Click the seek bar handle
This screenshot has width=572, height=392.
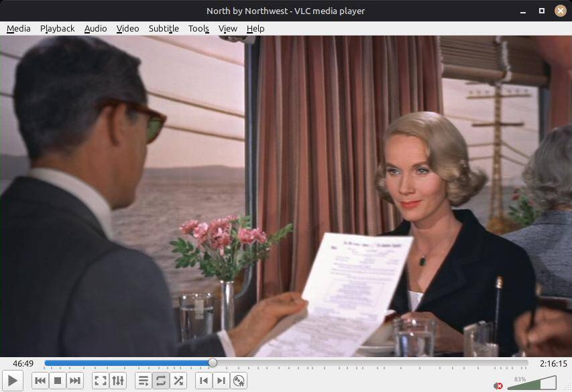click(x=213, y=363)
